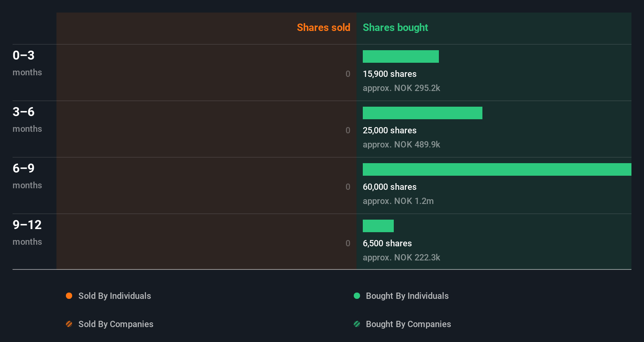Select the Bought By Individuals legend label
644x342 pixels.
pyautogui.click(x=407, y=296)
